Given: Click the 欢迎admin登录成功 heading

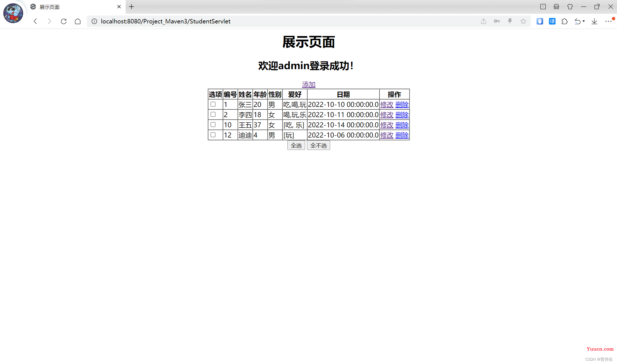Looking at the screenshot, I should [306, 66].
